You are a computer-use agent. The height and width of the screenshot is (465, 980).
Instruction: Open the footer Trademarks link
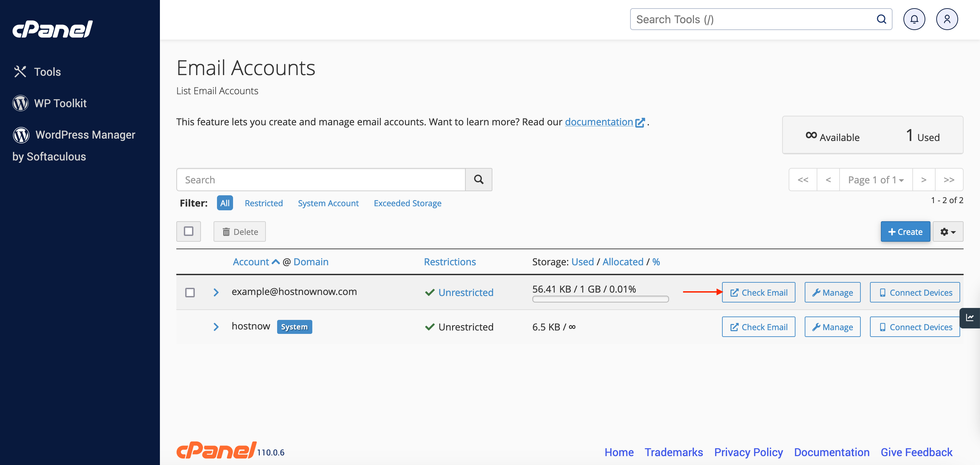[673, 452]
